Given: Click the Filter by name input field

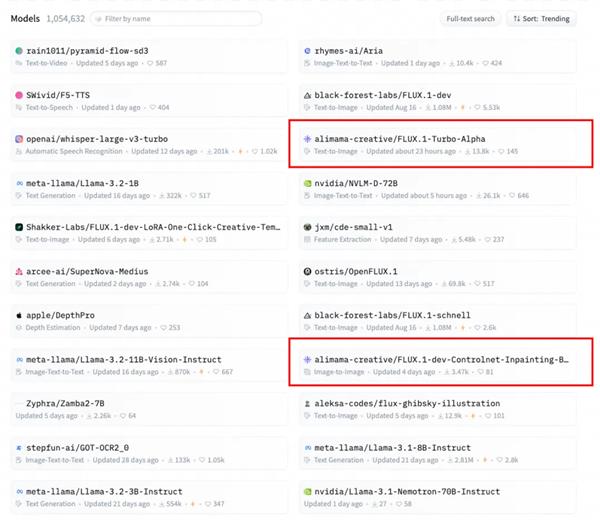Looking at the screenshot, I should point(180,19).
